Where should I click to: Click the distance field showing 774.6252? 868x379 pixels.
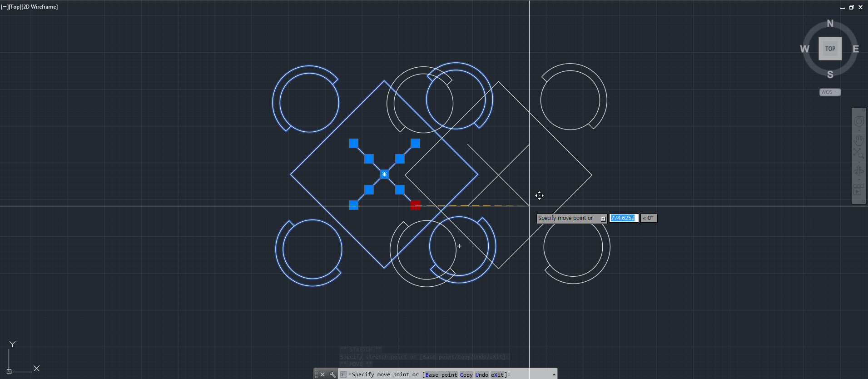[624, 218]
